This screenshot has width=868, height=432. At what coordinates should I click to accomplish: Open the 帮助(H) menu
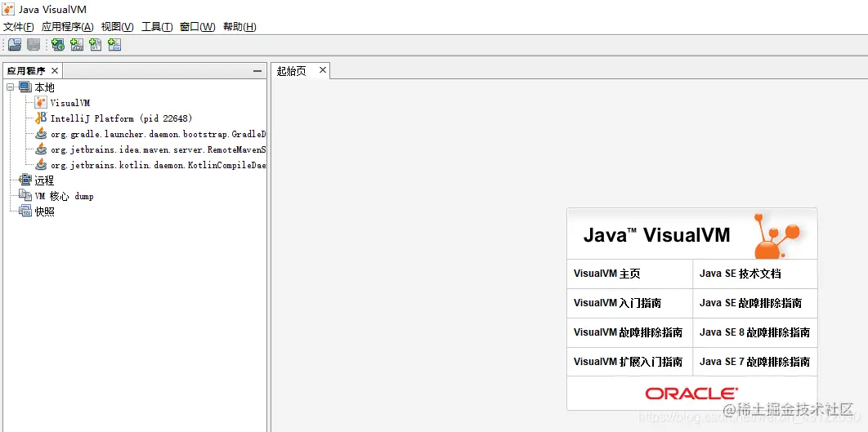(239, 27)
